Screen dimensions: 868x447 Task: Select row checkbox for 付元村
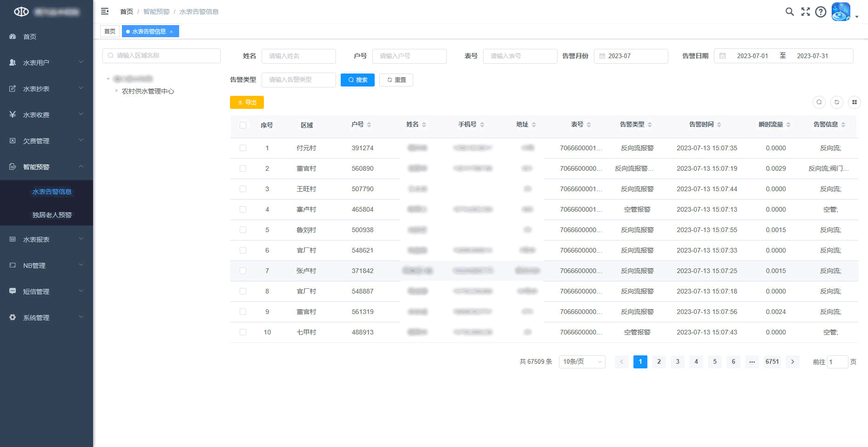(243, 148)
